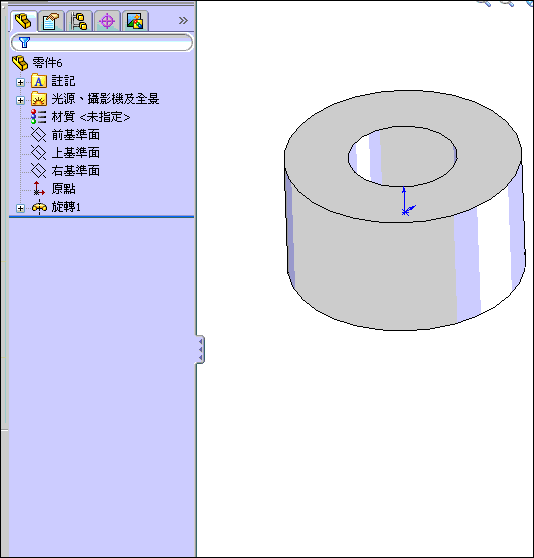Select the 註記 tree label
The width and height of the screenshot is (534, 558).
point(63,81)
